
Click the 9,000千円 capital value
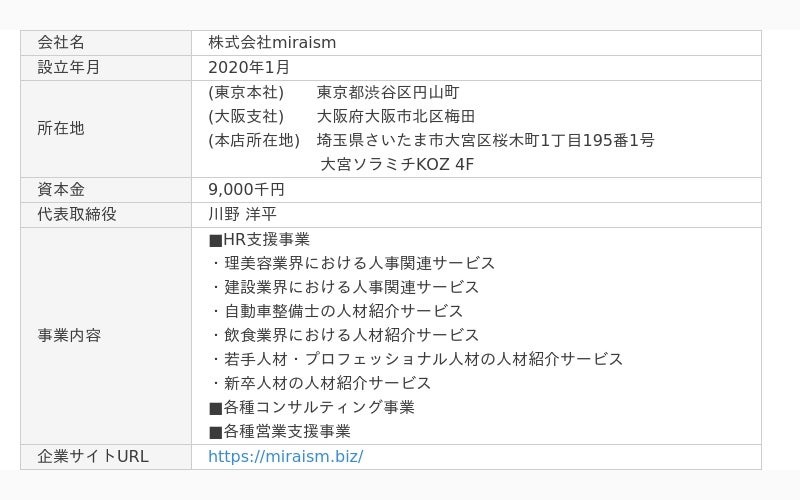tap(246, 189)
